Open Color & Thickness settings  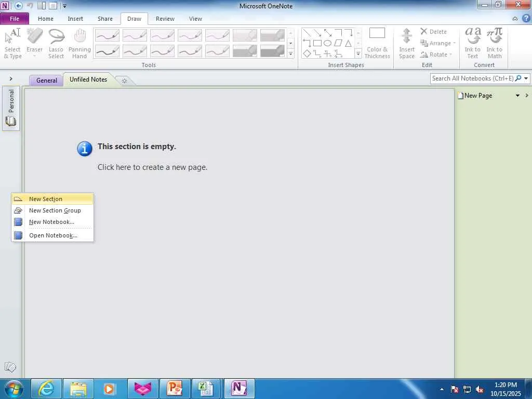[x=377, y=44]
